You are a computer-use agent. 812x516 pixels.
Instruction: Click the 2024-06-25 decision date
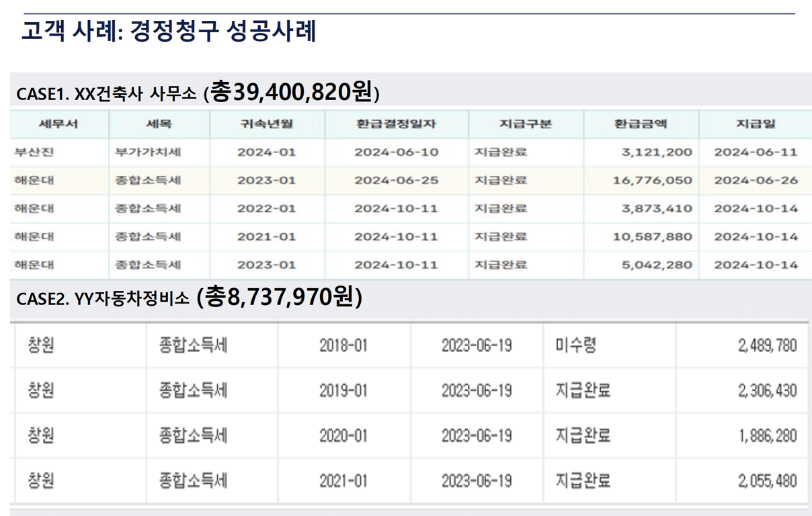pyautogui.click(x=397, y=181)
